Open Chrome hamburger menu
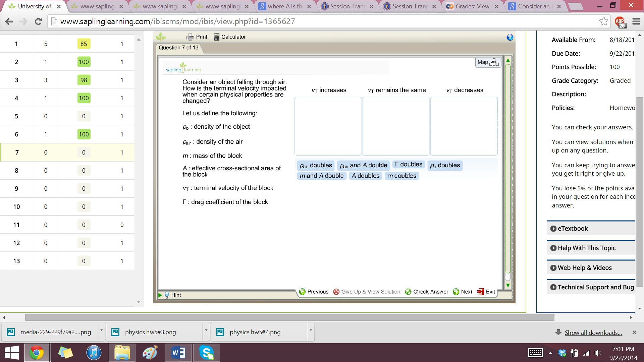 click(636, 21)
